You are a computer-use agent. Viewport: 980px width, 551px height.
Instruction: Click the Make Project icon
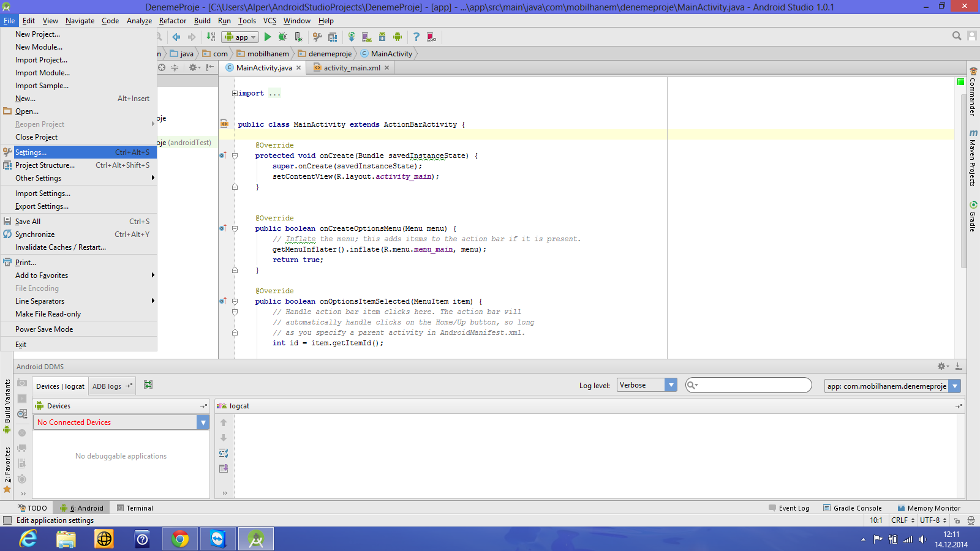211,37
